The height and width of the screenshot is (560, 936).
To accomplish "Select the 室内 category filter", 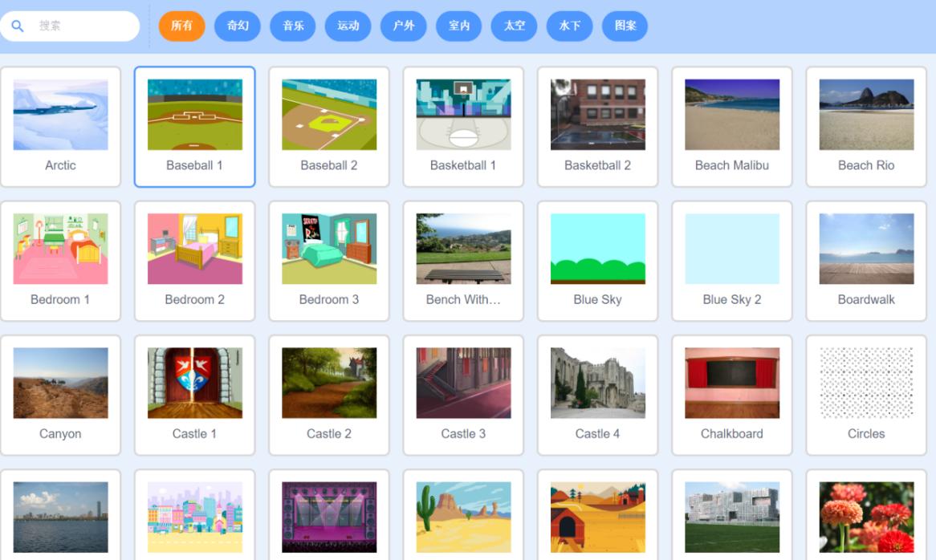I will 459,26.
